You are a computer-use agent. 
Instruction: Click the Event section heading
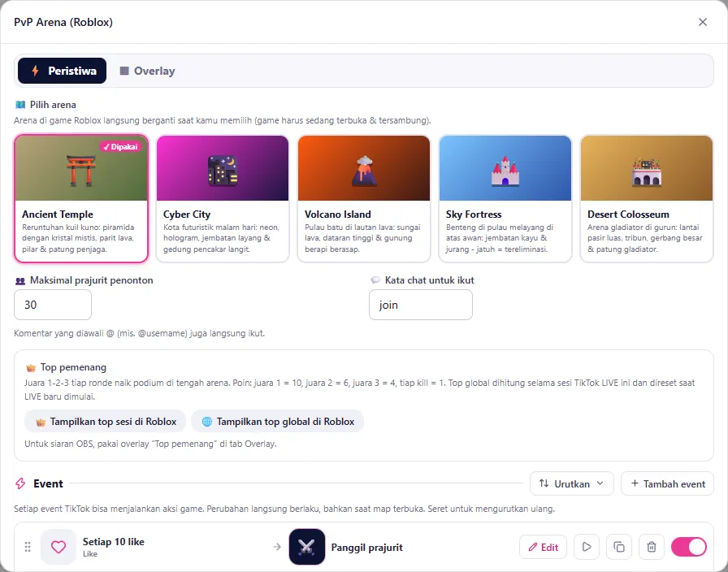pyautogui.click(x=48, y=483)
